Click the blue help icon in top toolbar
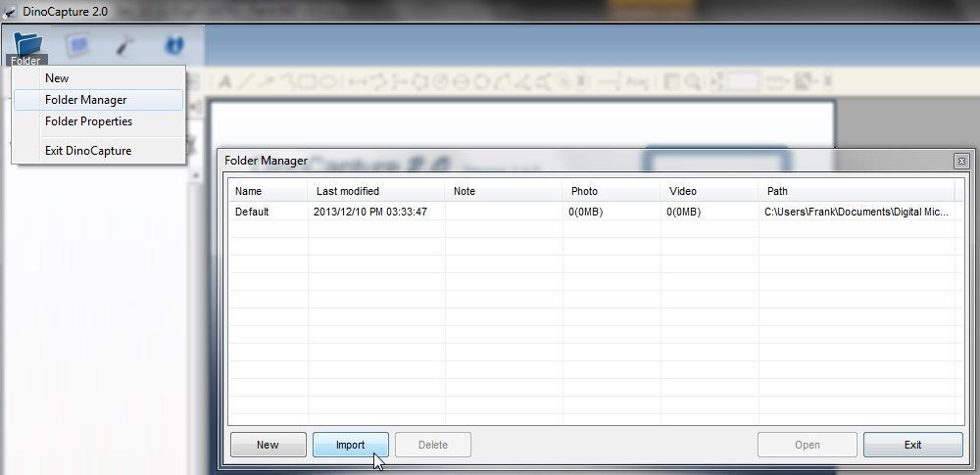980x475 pixels. pyautogui.click(x=174, y=45)
